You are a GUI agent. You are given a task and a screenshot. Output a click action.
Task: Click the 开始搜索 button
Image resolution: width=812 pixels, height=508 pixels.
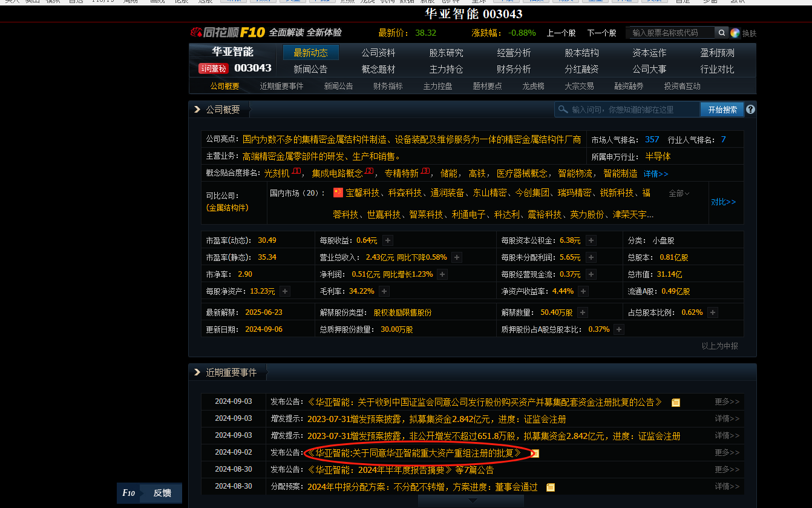click(x=722, y=110)
